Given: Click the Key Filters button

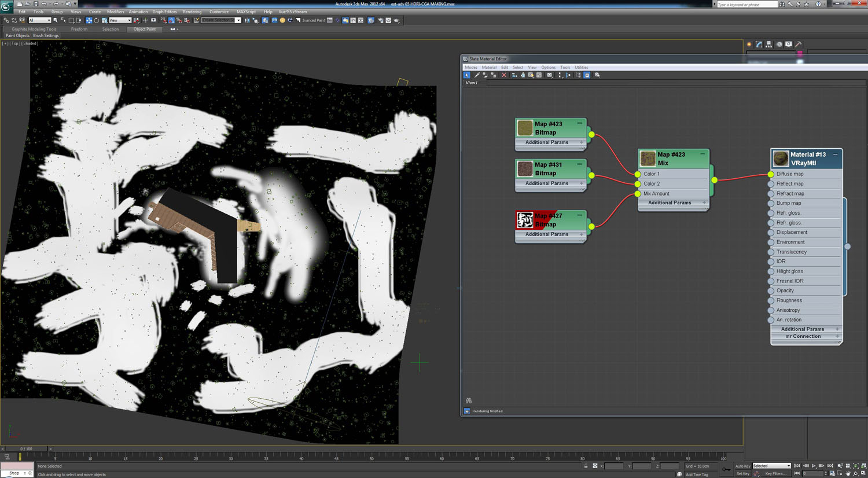Looking at the screenshot, I should click(775, 473).
